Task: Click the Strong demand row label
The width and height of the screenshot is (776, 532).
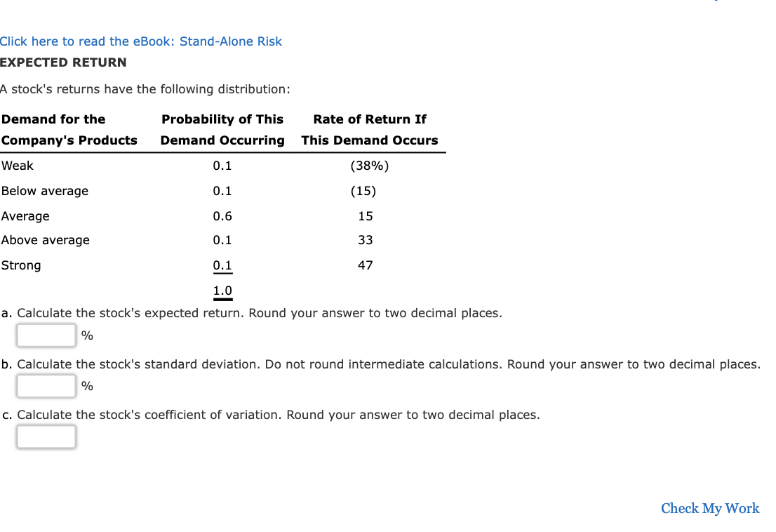Action: coord(21,265)
